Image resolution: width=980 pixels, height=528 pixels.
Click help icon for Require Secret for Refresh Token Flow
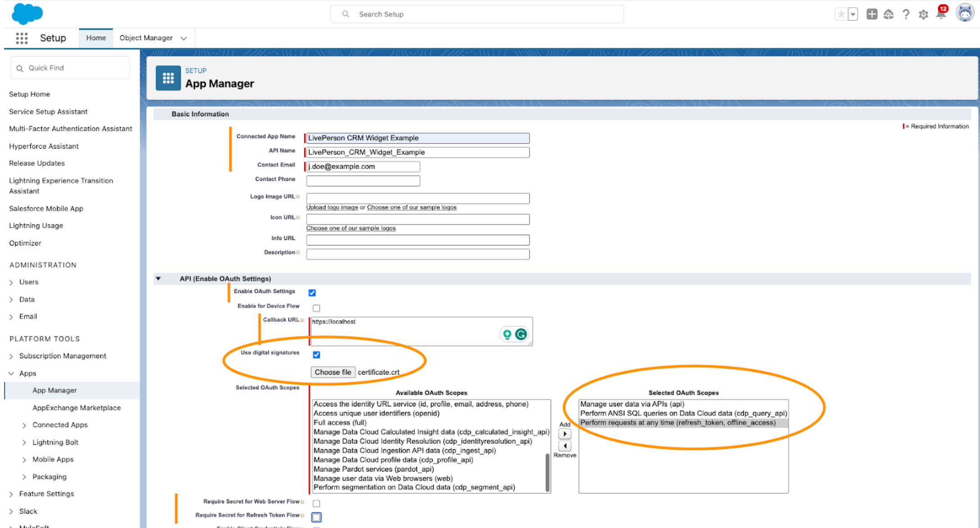tap(302, 516)
